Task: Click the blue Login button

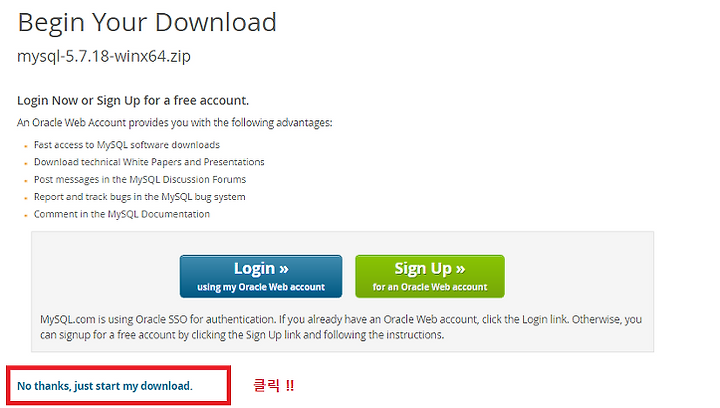Action: pos(261,276)
